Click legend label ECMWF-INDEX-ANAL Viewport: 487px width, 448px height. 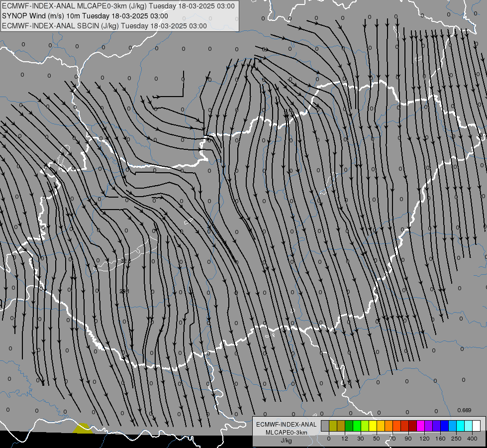[x=286, y=425]
